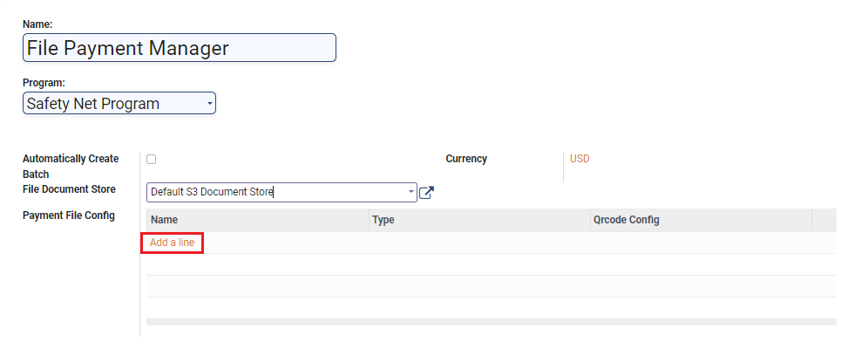Click the Name: label above the title

[x=37, y=24]
